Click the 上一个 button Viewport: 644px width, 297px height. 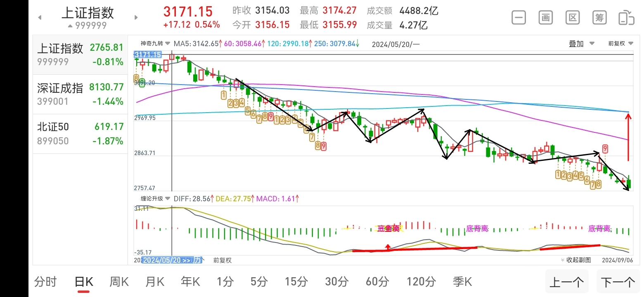click(567, 282)
